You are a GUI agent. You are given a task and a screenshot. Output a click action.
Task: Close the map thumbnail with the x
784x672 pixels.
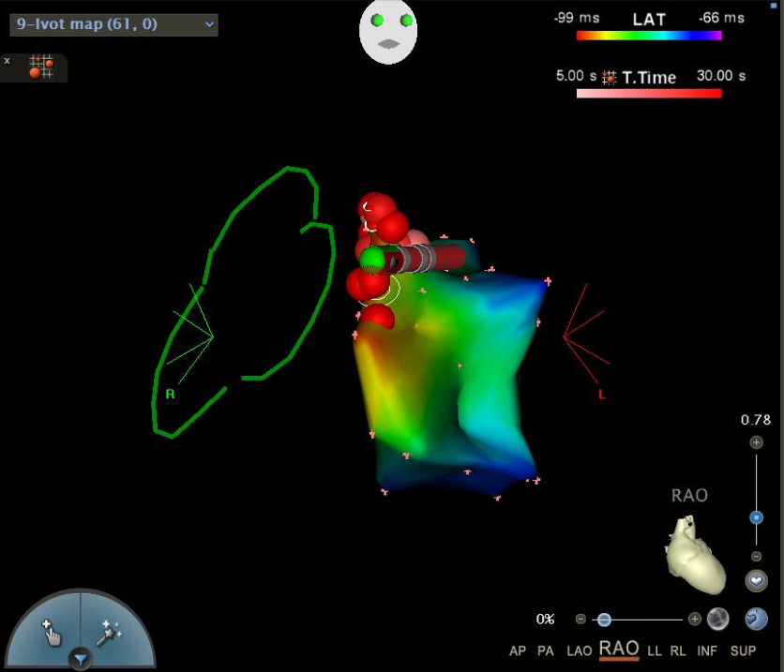(x=8, y=60)
